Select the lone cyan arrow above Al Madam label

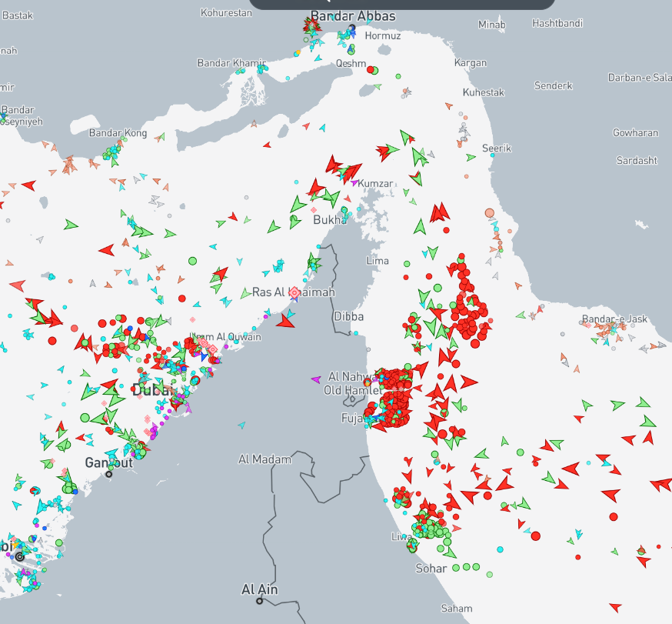(241, 425)
